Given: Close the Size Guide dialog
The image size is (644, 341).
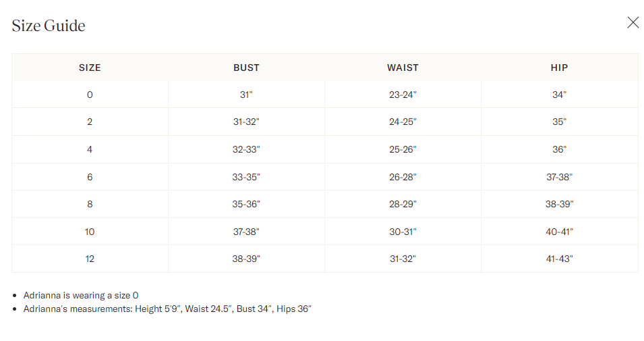Looking at the screenshot, I should [x=633, y=23].
